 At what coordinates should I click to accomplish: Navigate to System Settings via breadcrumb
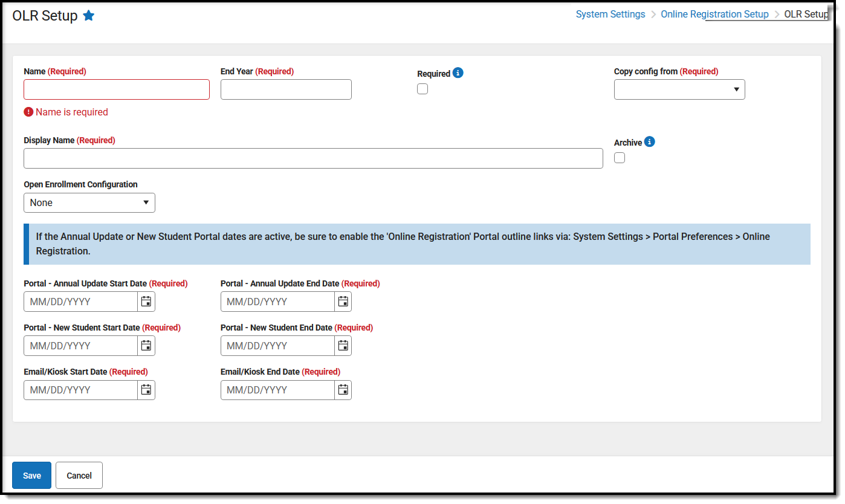coord(610,14)
